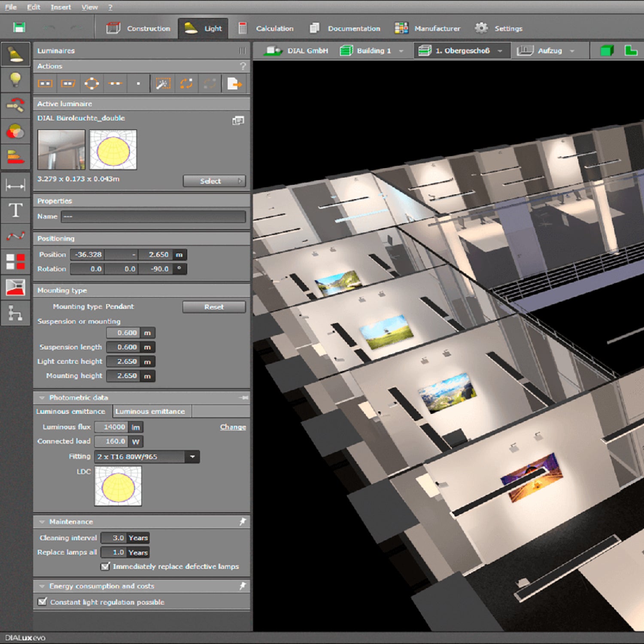Screen dimensions: 644x644
Task: Open the Fitting dropdown list
Action: (192, 457)
